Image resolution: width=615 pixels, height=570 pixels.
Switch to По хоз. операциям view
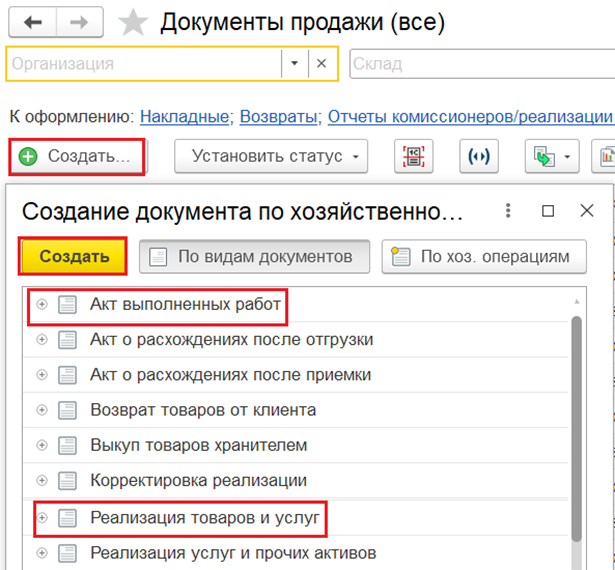[484, 257]
